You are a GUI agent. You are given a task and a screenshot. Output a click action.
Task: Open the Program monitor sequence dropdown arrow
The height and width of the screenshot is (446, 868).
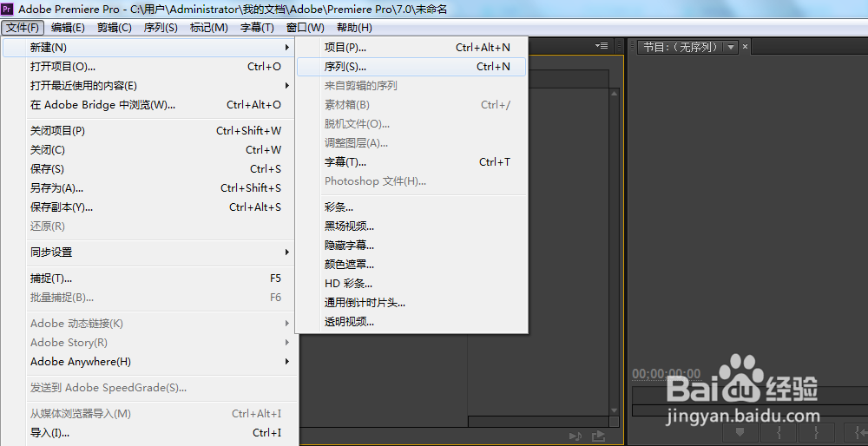coord(731,47)
